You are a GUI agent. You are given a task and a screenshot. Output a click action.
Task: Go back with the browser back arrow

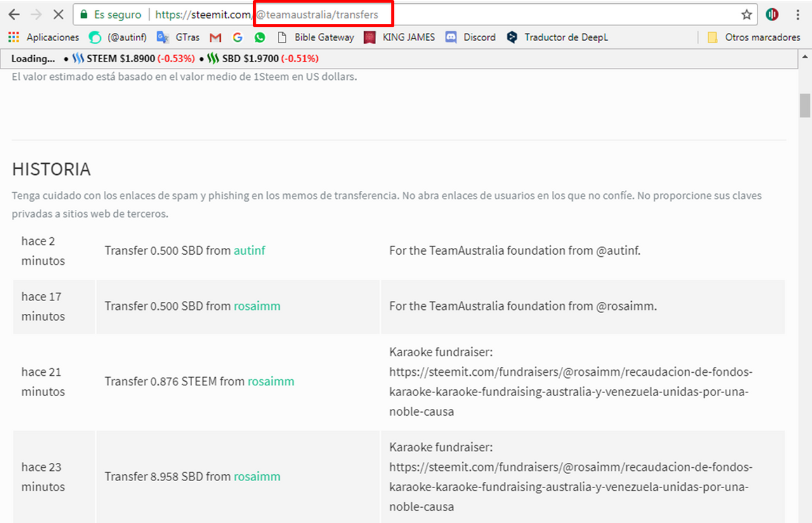tap(13, 14)
